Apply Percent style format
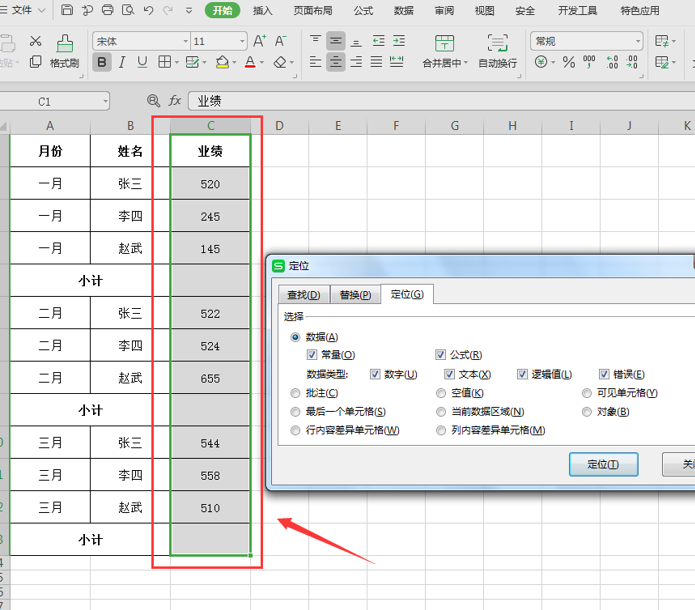Image resolution: width=695 pixels, height=610 pixels. (x=569, y=62)
